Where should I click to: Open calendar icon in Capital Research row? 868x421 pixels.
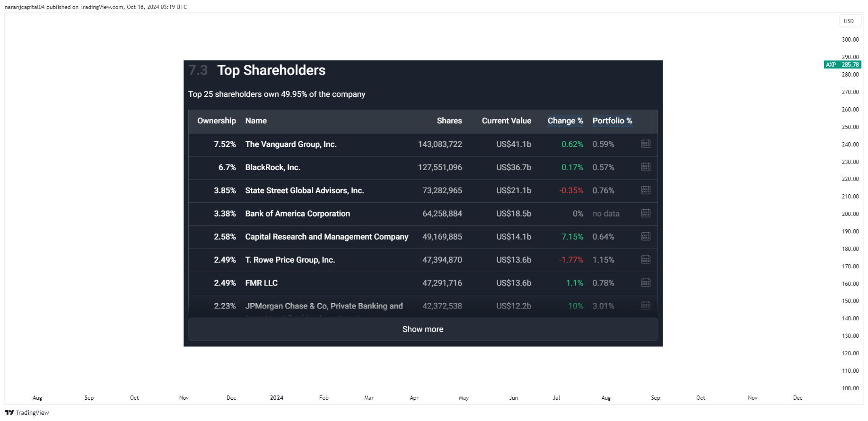646,236
